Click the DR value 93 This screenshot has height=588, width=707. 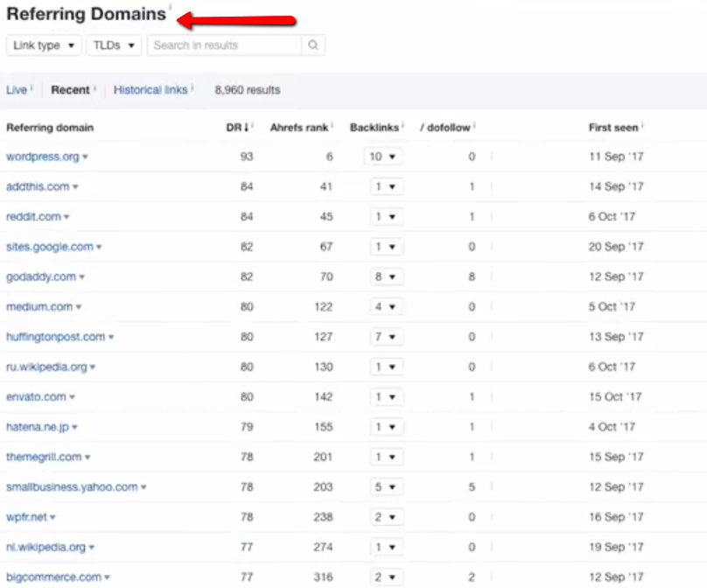click(x=247, y=157)
